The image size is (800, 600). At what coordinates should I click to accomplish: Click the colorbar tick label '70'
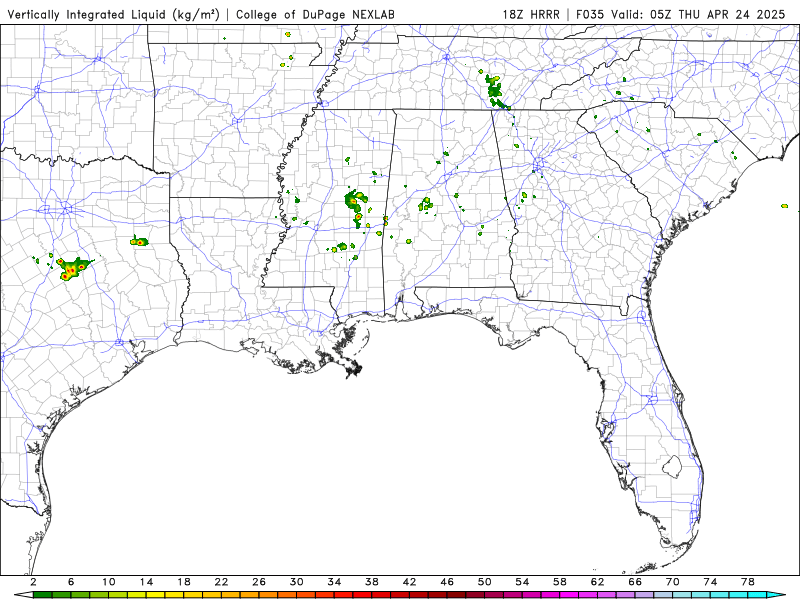pos(673,582)
